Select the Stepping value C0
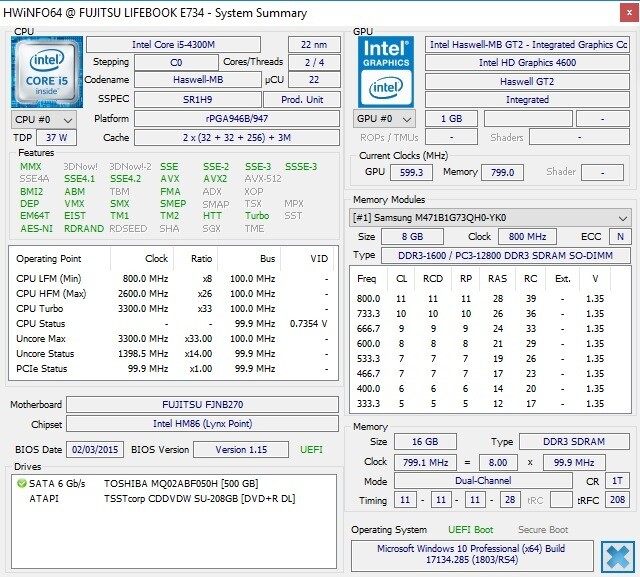The width and height of the screenshot is (640, 577). point(176,62)
